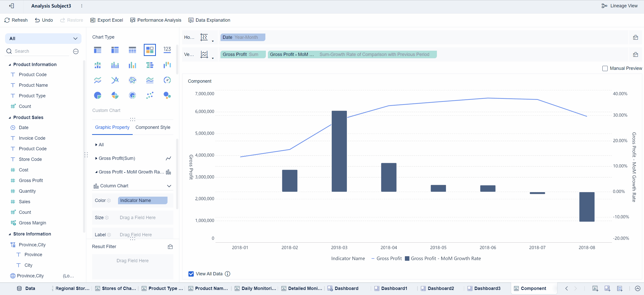
Task: Expand the All graphic property section
Action: 96,145
